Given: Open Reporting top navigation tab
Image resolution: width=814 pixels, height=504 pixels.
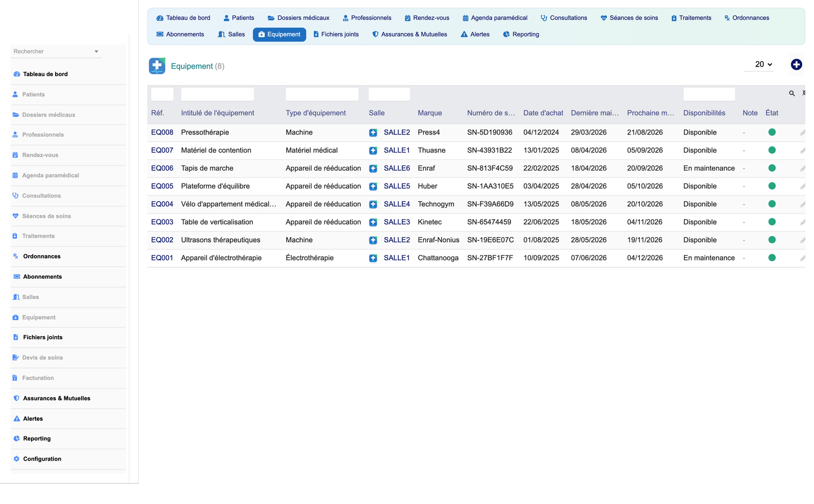Looking at the screenshot, I should 521,34.
